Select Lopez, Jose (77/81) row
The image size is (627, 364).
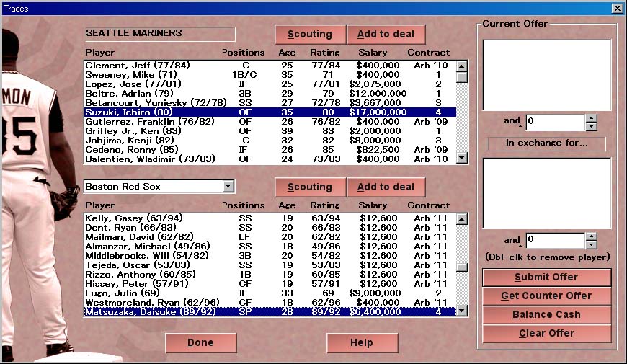click(x=270, y=84)
